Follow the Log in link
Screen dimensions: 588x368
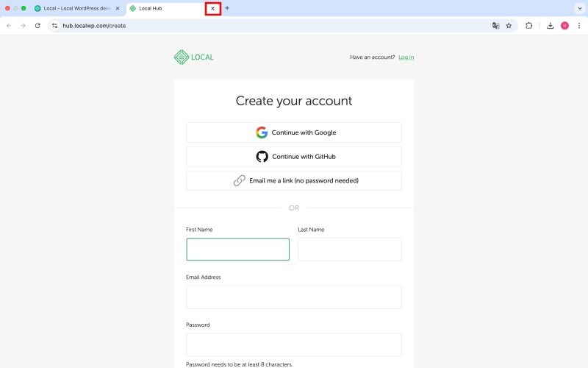(x=406, y=57)
